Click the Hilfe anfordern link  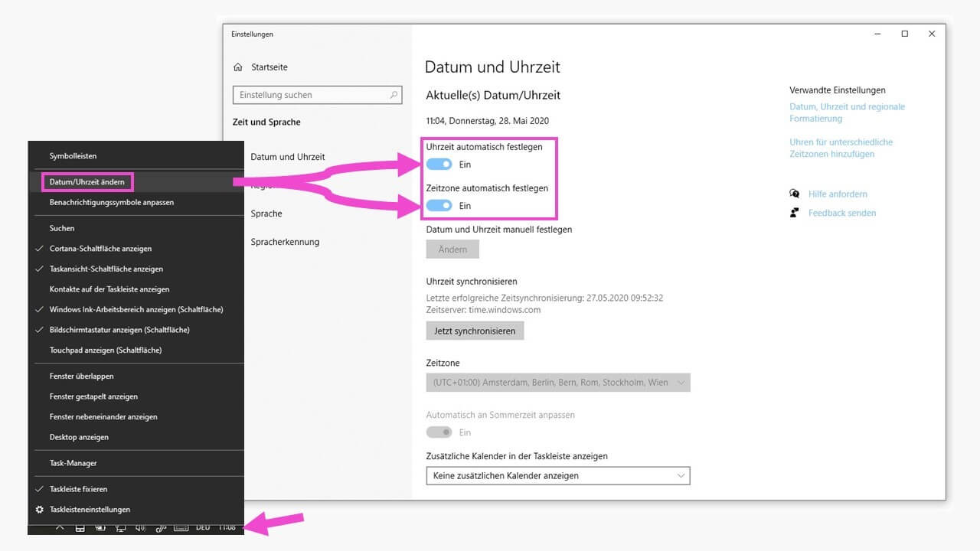838,194
